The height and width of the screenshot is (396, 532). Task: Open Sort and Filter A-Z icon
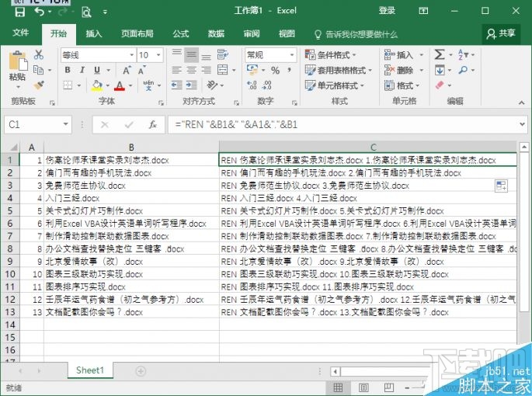coord(462,54)
